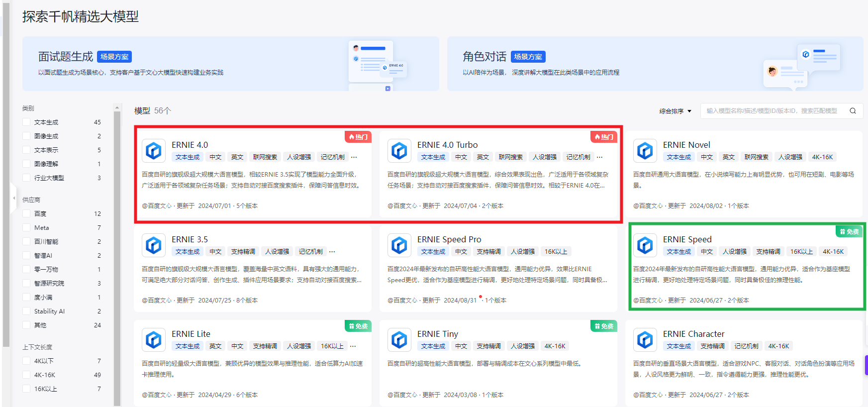Click the 5个版本 text on ERNIE 4.0 card
Image resolution: width=868 pixels, height=407 pixels.
[x=247, y=206]
